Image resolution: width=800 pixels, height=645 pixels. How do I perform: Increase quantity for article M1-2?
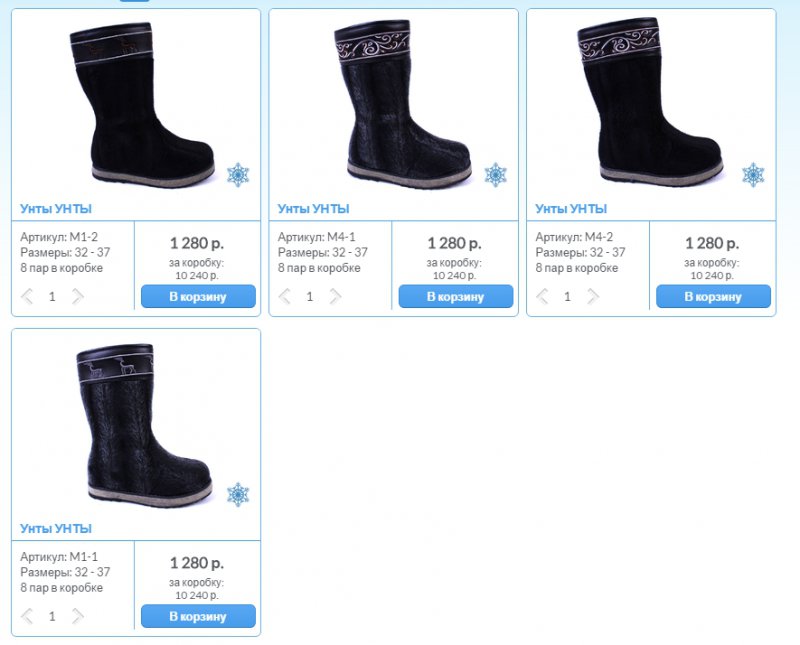pyautogui.click(x=77, y=296)
